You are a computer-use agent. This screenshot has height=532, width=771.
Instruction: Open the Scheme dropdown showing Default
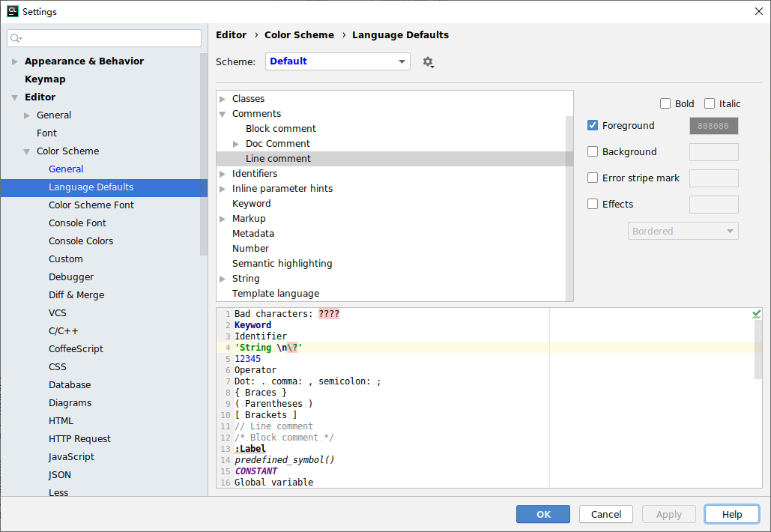click(x=337, y=61)
